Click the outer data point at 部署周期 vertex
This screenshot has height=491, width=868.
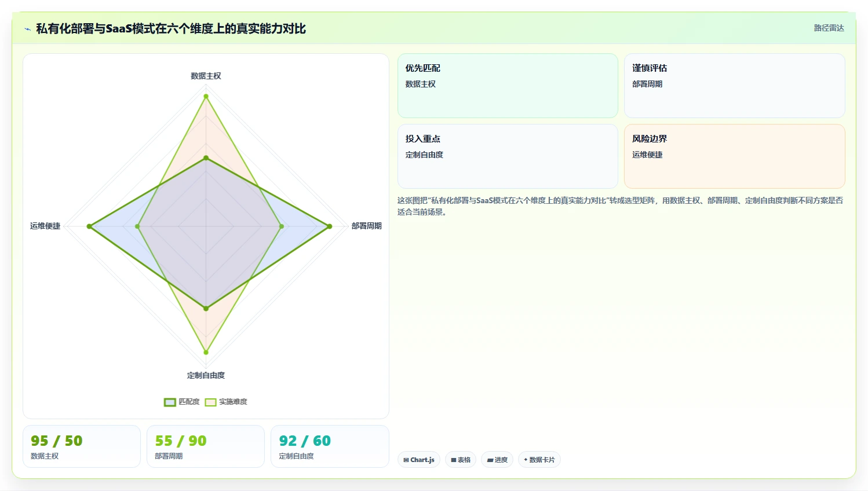(x=330, y=226)
